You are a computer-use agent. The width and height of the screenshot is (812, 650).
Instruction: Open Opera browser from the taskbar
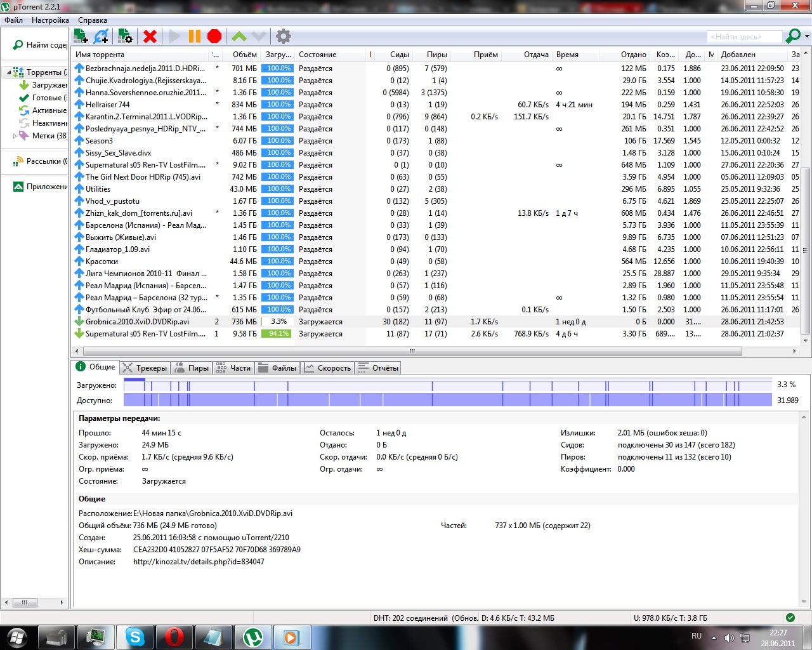tap(174, 637)
